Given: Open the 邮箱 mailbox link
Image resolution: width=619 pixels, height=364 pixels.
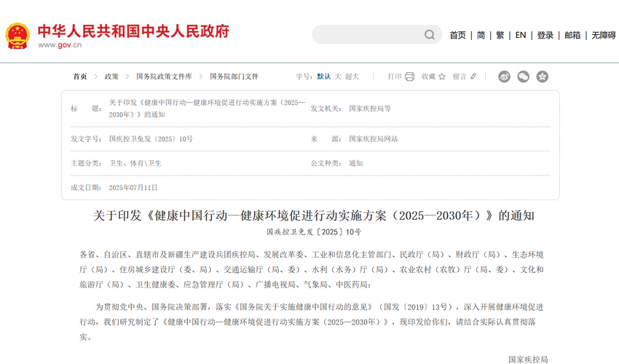Looking at the screenshot, I should pos(572,35).
